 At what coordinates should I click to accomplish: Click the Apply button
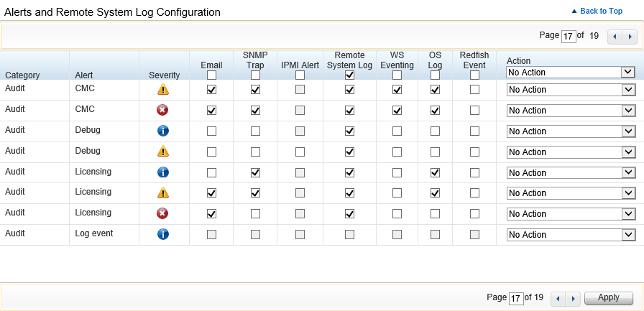coord(608,298)
